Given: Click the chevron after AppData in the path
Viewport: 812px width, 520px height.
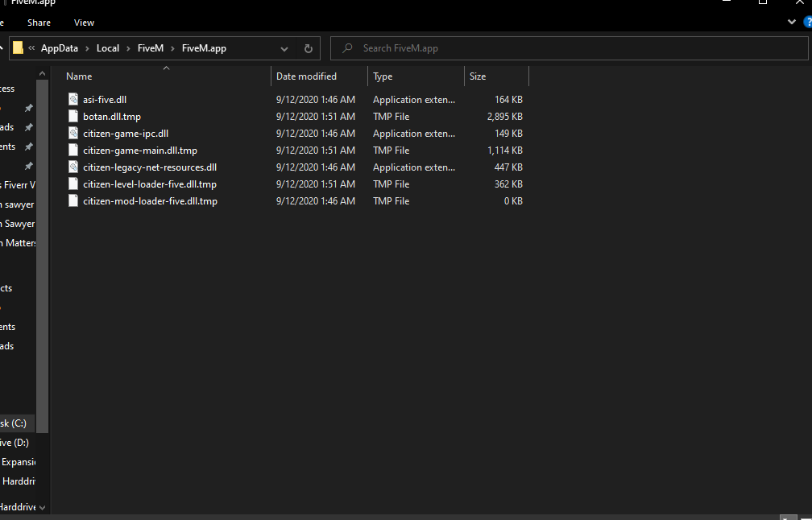Looking at the screenshot, I should [86, 48].
